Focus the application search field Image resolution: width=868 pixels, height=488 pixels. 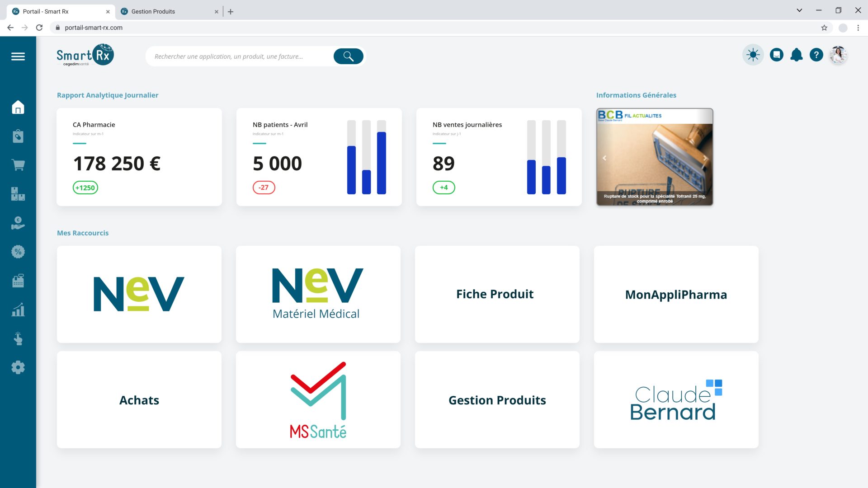point(240,56)
